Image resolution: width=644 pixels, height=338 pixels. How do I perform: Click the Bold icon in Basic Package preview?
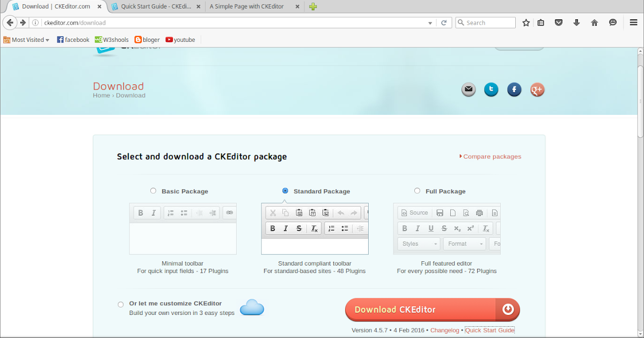point(141,213)
